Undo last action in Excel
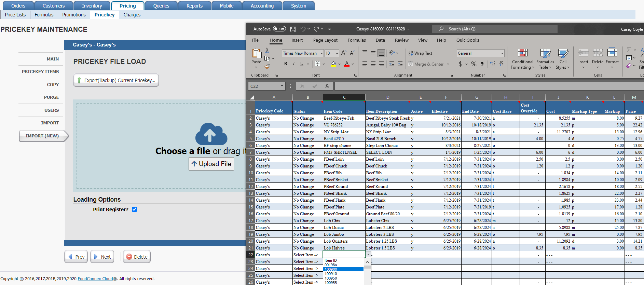This screenshot has width=644, height=285. click(x=303, y=29)
